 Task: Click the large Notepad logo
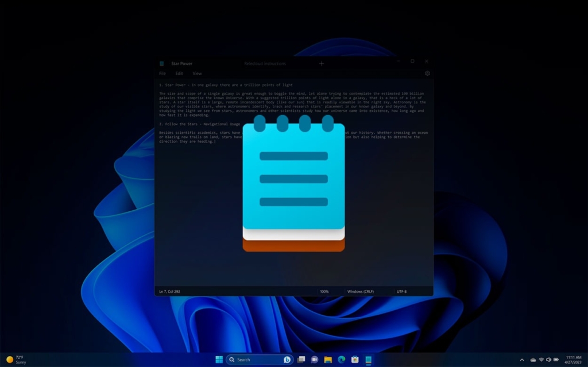(x=293, y=184)
